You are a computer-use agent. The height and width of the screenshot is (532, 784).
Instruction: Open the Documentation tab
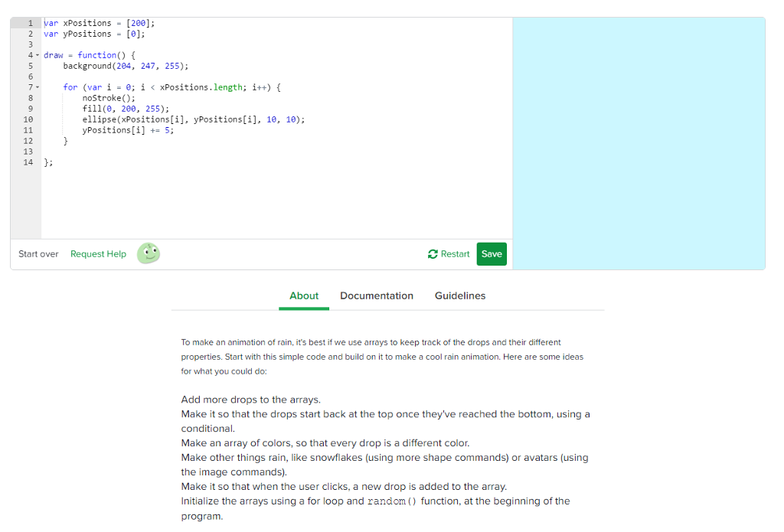coord(376,296)
